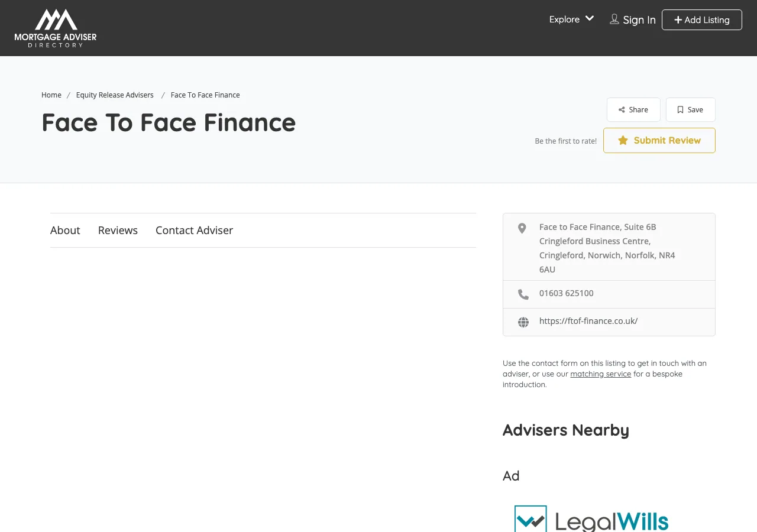This screenshot has width=757, height=532.
Task: Expand the chevron next to Explore
Action: click(590, 18)
